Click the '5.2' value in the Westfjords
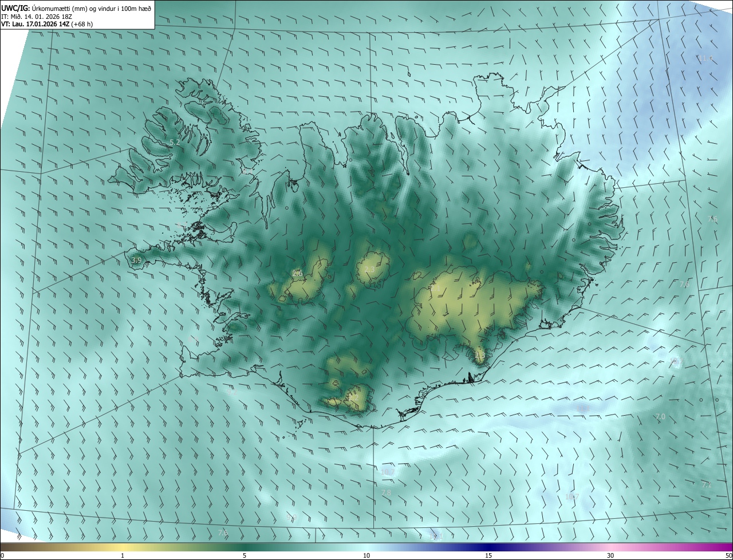 coord(175,141)
